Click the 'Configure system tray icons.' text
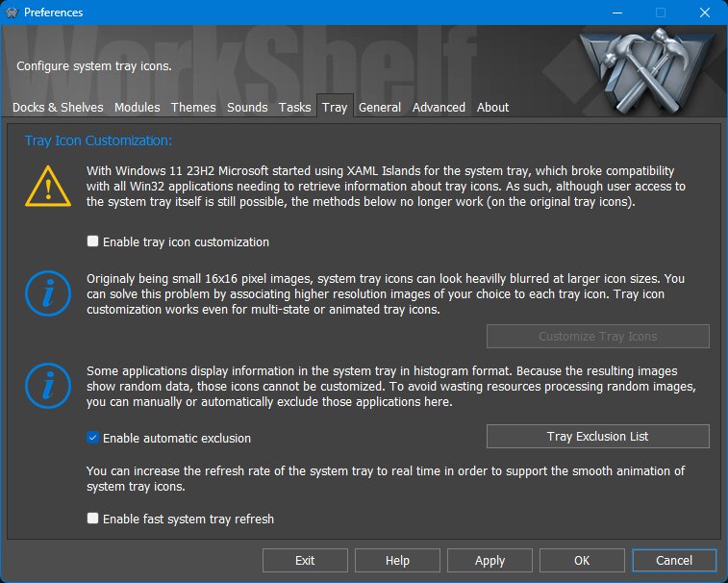728x583 pixels. click(x=94, y=66)
